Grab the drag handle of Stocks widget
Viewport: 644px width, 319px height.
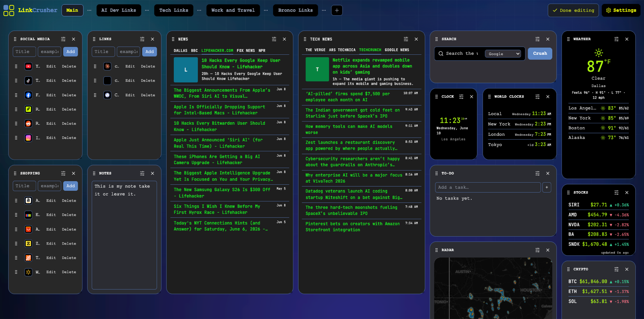tap(568, 192)
